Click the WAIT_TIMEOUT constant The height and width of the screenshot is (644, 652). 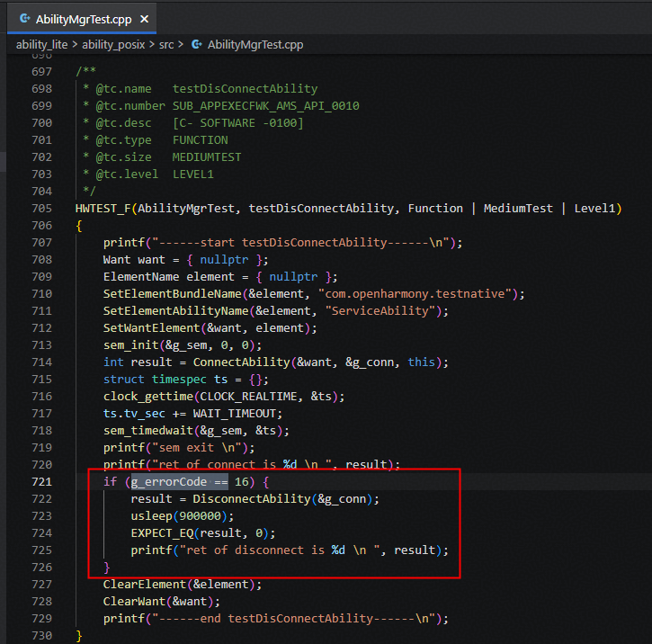pos(232,414)
